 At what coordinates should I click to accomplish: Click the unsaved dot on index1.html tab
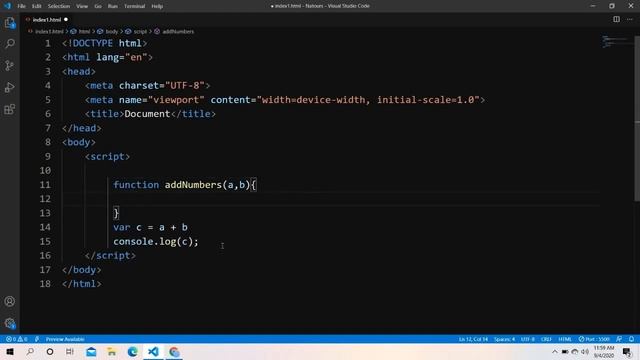click(x=66, y=19)
